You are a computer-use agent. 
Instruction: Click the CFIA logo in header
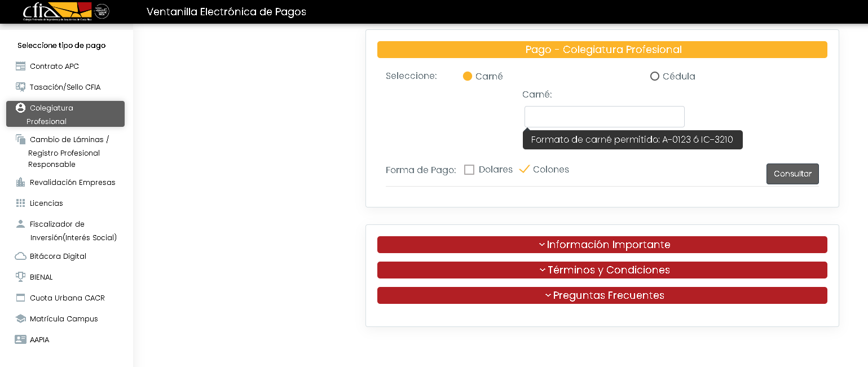point(58,11)
